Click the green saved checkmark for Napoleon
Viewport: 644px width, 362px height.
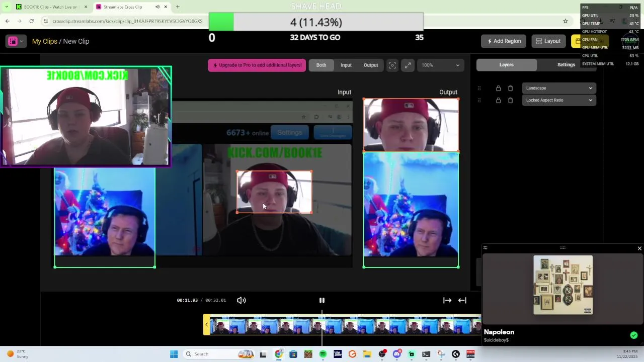coord(634,335)
